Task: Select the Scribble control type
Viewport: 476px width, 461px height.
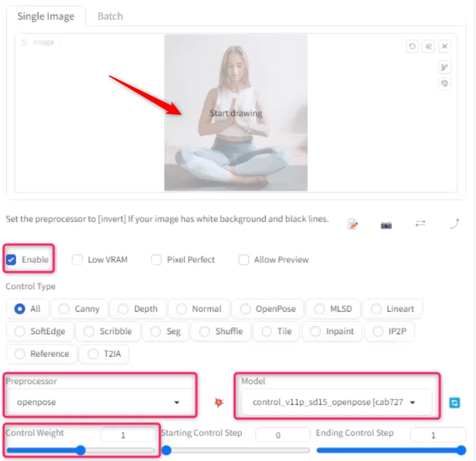Action: 108,331
